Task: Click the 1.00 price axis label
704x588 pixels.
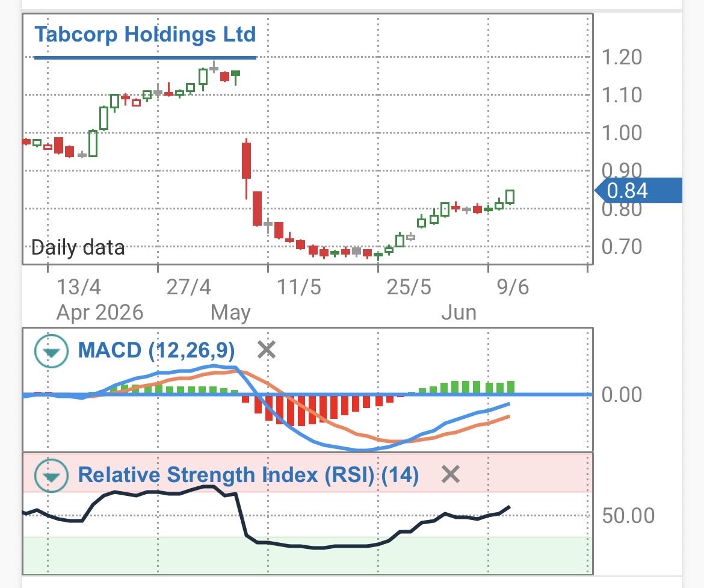Action: (622, 133)
